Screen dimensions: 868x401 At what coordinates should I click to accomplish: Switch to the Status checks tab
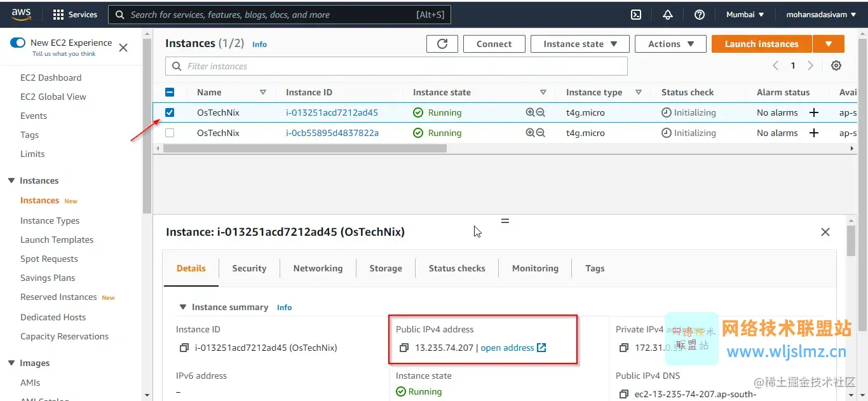tap(457, 268)
